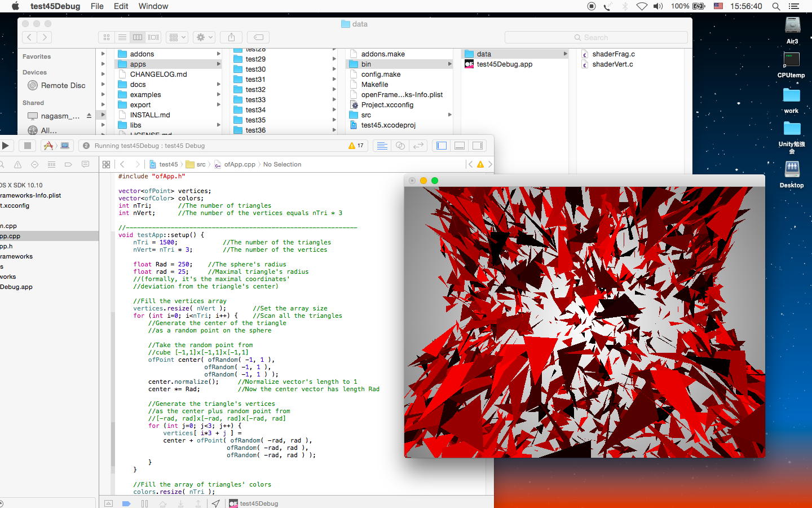Screen dimensions: 812x508
Task: Open the Finder arrange-by dropdown
Action: [x=177, y=37]
